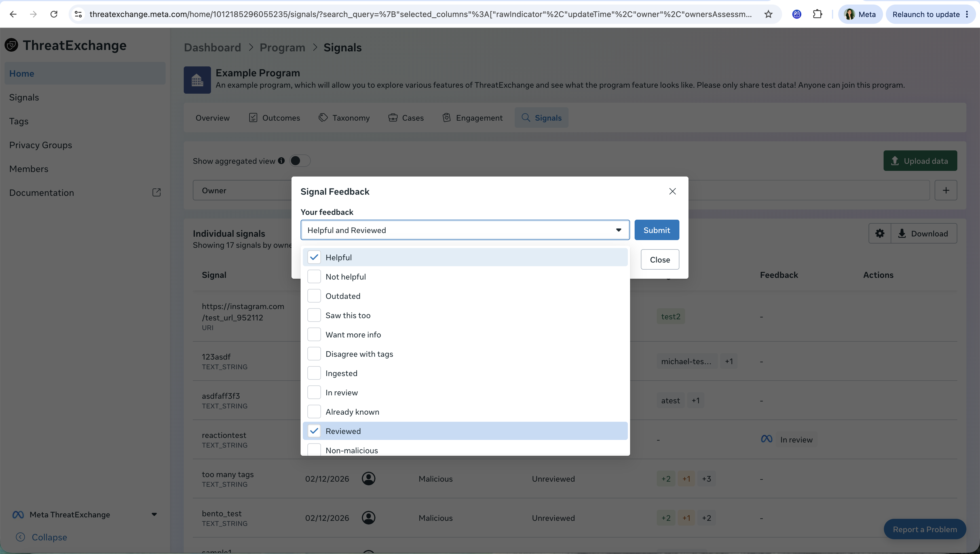Image resolution: width=980 pixels, height=554 pixels.
Task: Open Documentation external link icon
Action: pyautogui.click(x=156, y=193)
